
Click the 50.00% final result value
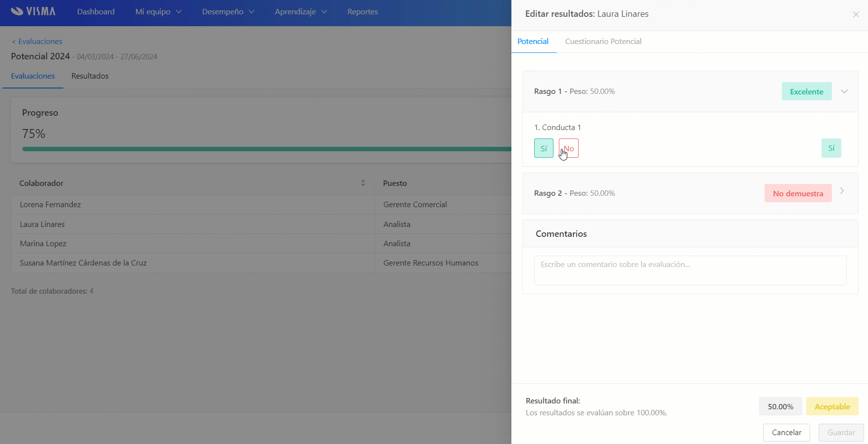point(780,406)
